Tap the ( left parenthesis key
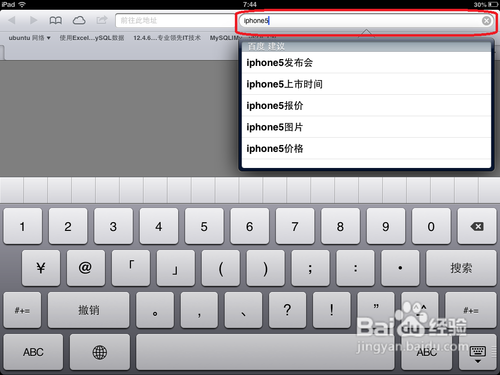500x375 pixels. pyautogui.click(x=221, y=268)
